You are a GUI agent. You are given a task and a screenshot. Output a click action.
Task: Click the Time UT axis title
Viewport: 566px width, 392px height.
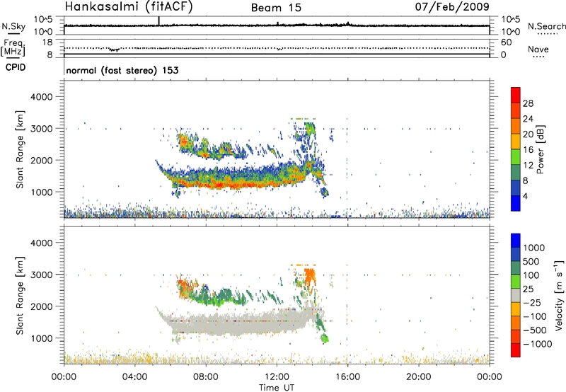[x=277, y=388]
